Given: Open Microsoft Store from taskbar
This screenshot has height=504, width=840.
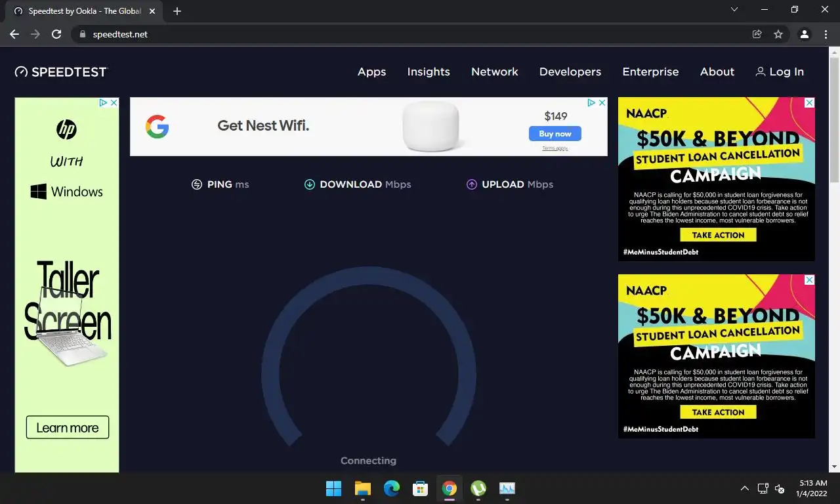Looking at the screenshot, I should tap(421, 488).
